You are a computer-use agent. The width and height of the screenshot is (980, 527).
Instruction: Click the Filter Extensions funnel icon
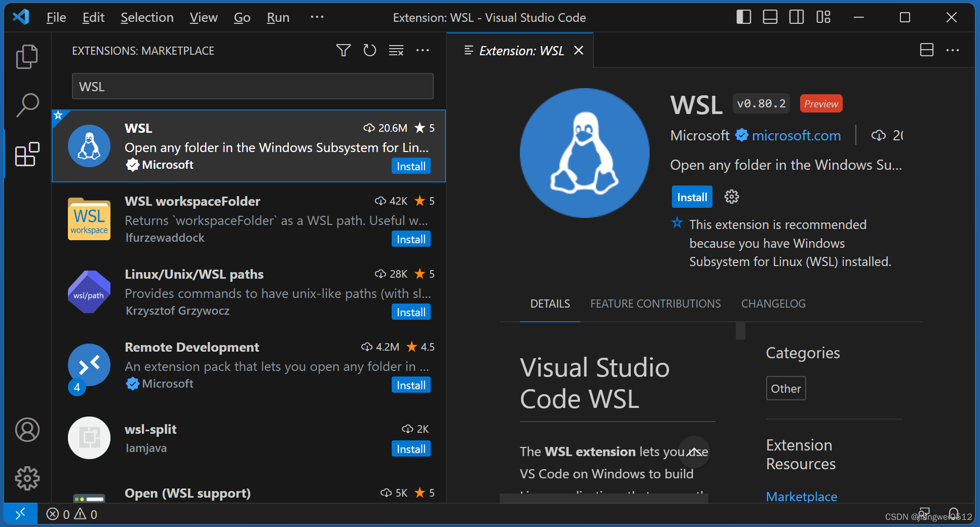point(344,50)
